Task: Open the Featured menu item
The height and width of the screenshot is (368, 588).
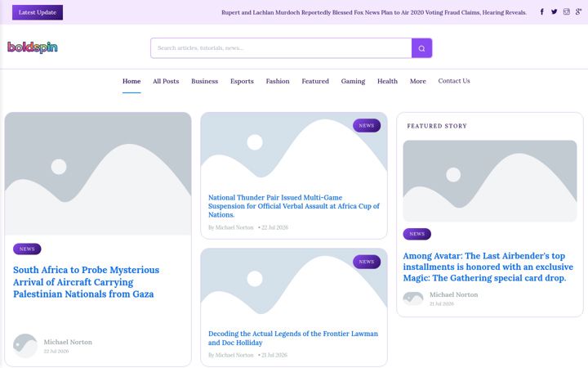Action: coord(315,81)
